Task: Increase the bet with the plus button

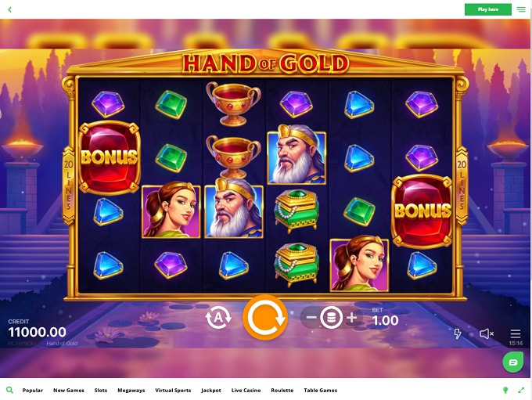Action: [352, 318]
